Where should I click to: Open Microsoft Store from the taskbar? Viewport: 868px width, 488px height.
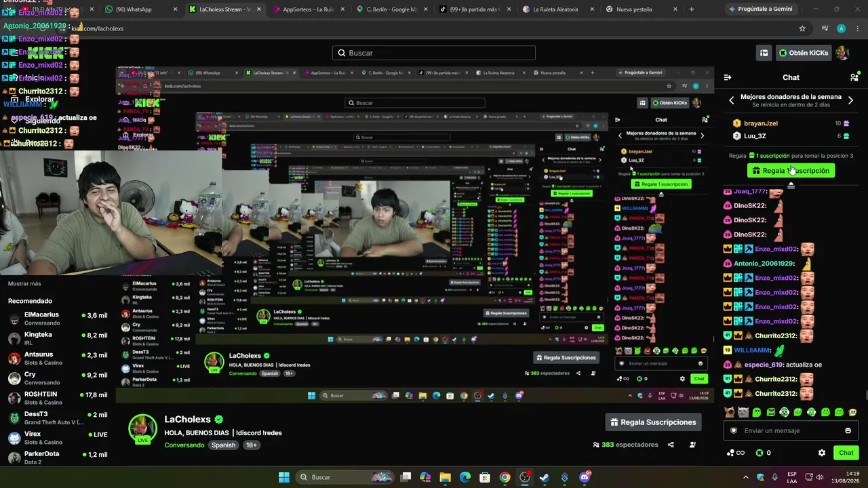485,477
